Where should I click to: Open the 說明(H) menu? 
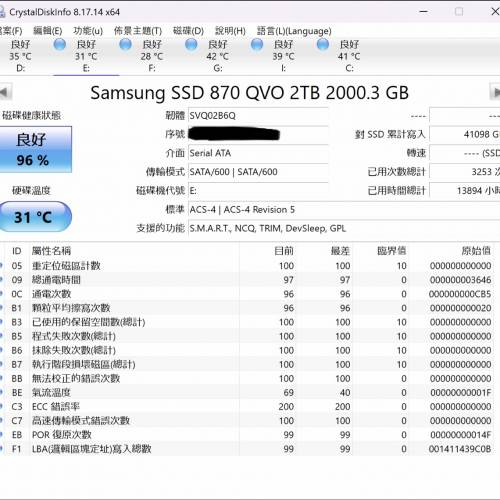230,31
